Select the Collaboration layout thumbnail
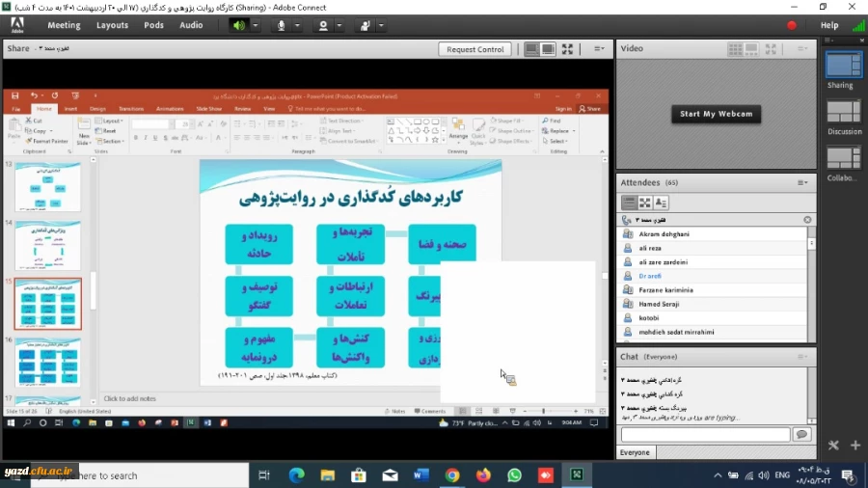The image size is (868, 488). [844, 159]
